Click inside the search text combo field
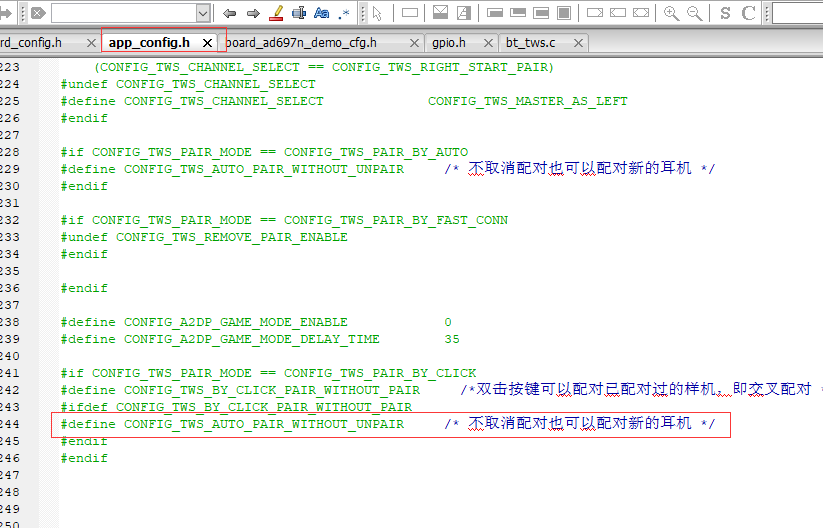This screenshot has width=823, height=528. [x=124, y=13]
